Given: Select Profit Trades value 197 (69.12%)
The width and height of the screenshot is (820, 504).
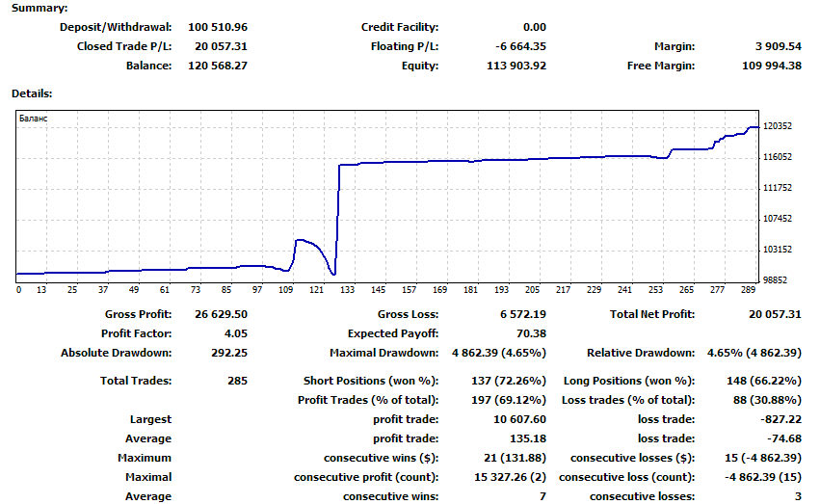Looking at the screenshot, I should (509, 400).
